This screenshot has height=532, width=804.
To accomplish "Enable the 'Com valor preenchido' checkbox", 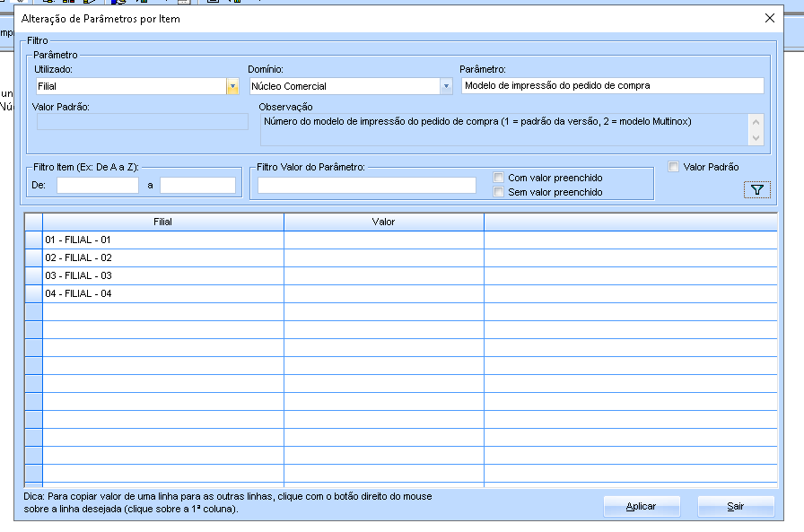I will click(499, 178).
